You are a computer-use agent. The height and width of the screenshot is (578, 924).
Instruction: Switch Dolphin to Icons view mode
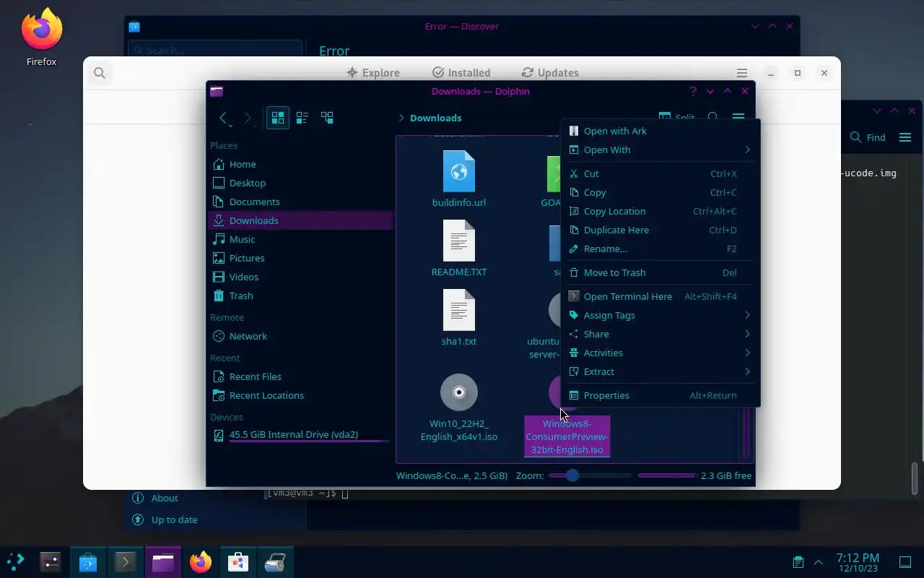pos(278,118)
